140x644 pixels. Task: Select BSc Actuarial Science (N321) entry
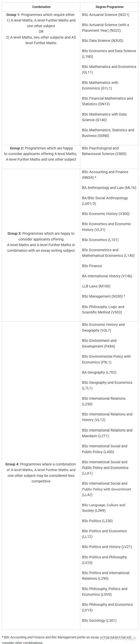pyautogui.click(x=106, y=15)
